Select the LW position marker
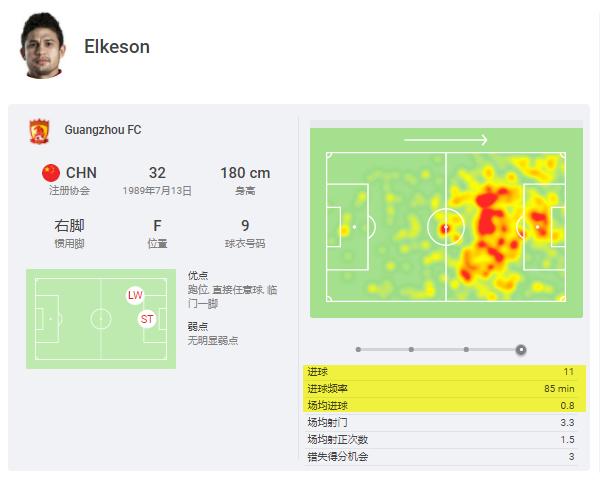This screenshot has width=600, height=480. 135,295
